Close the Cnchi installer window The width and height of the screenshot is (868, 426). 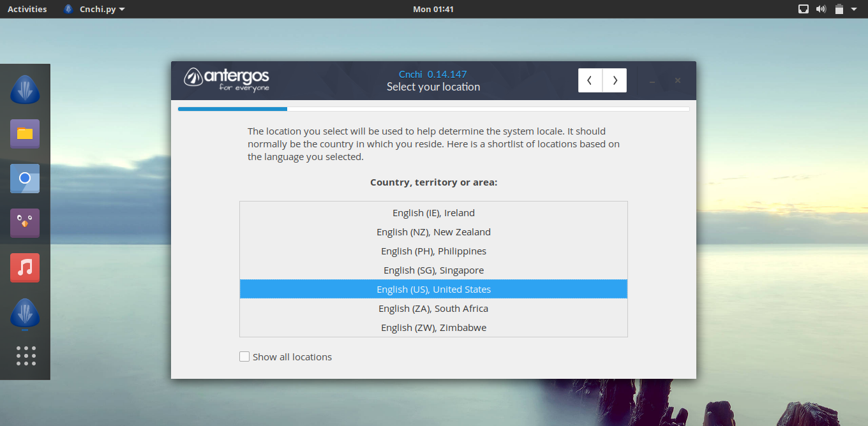coord(678,80)
